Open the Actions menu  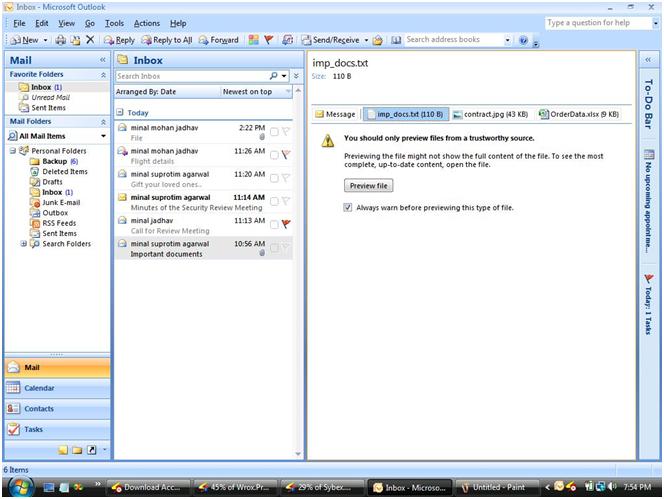click(147, 23)
